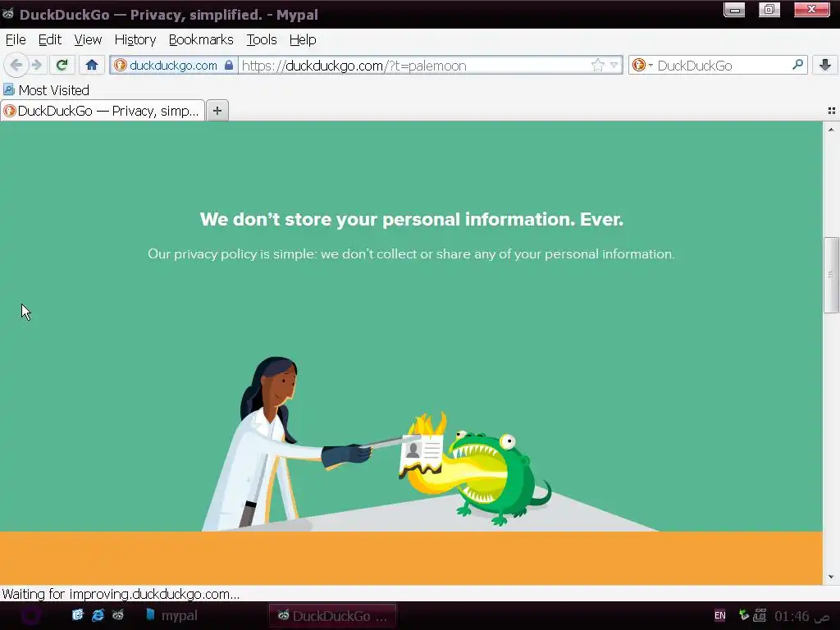840x630 pixels.
Task: Click the Mypal raccoon icon in title bar
Action: [8, 13]
